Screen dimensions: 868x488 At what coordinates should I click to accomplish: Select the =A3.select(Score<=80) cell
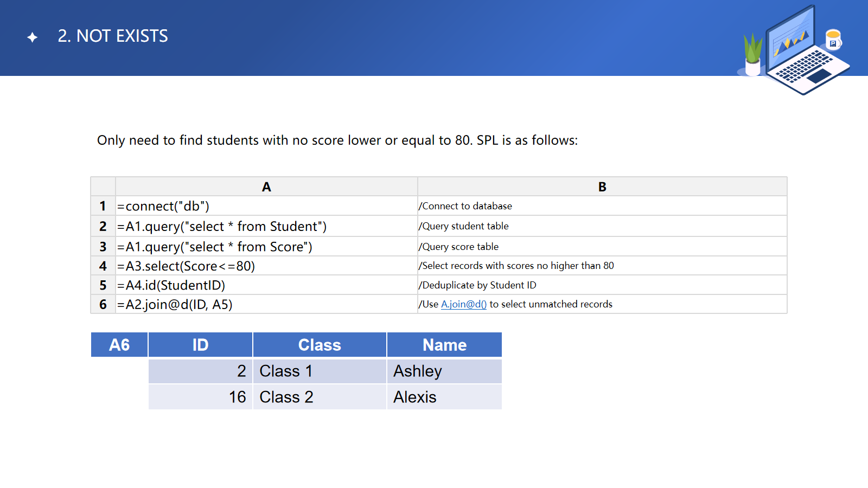click(266, 266)
